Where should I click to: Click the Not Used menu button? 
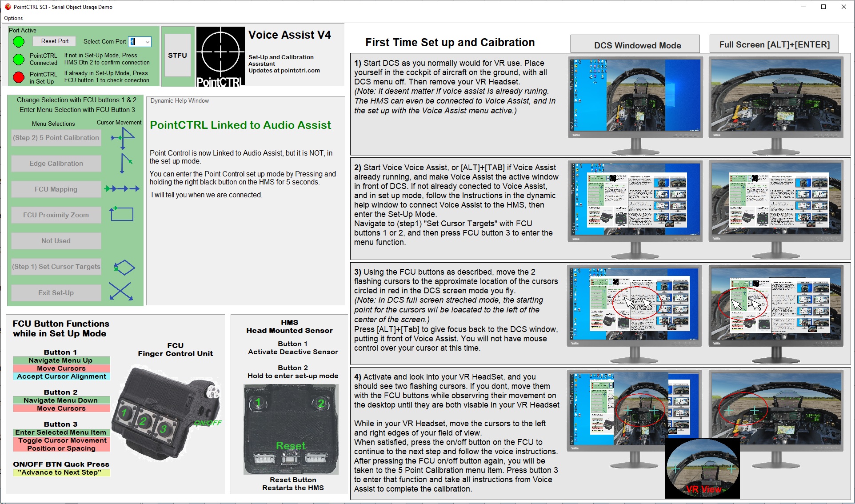tap(56, 241)
